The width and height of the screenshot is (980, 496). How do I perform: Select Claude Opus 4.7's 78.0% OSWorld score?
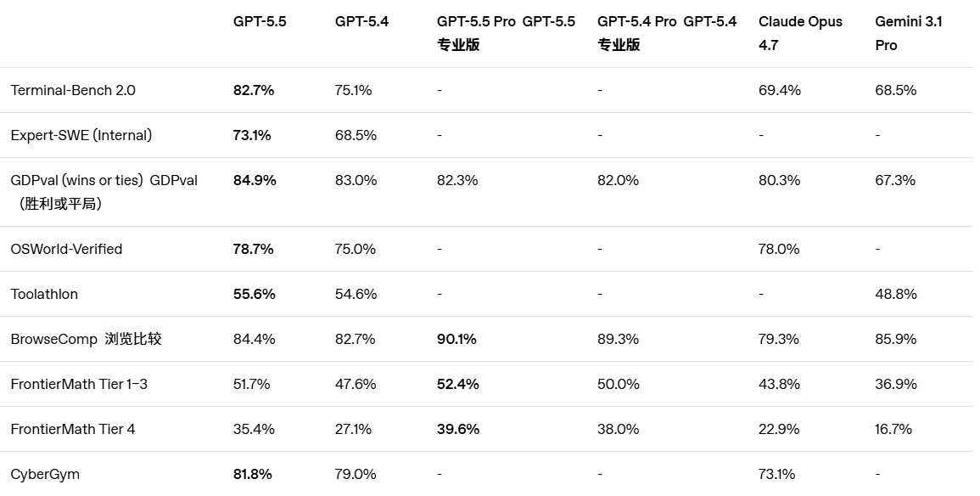point(779,249)
